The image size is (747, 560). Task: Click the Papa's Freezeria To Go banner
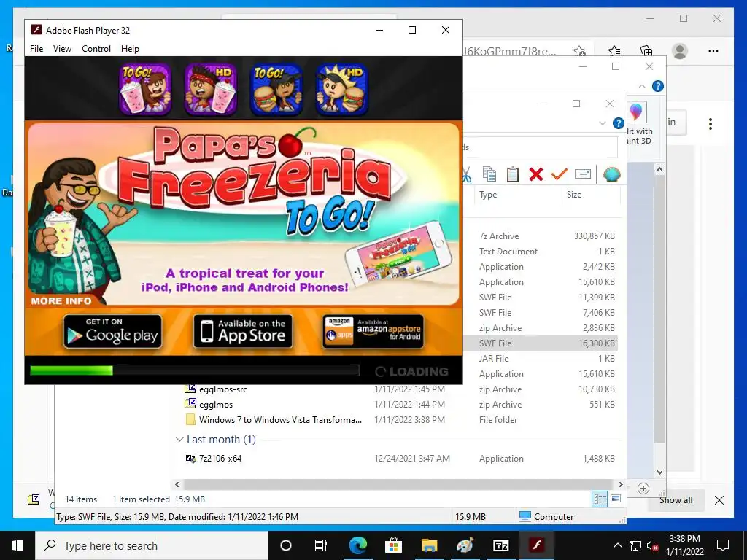click(244, 214)
